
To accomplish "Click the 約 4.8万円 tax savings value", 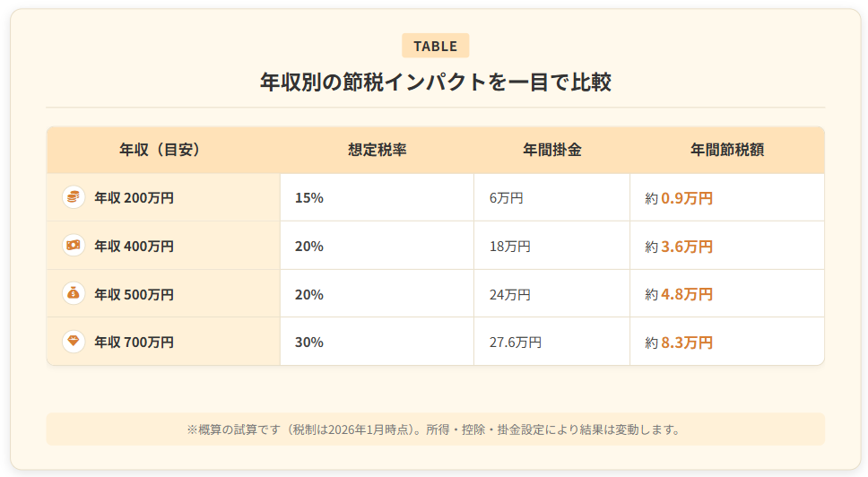I will [x=679, y=294].
